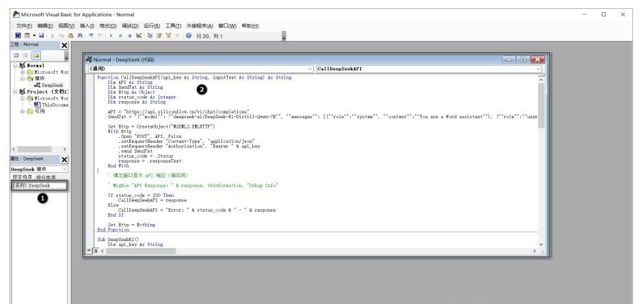Image resolution: width=644 pixels, height=304 pixels.
Task: Run the macro with the green play icon
Action: pyautogui.click(x=111, y=36)
